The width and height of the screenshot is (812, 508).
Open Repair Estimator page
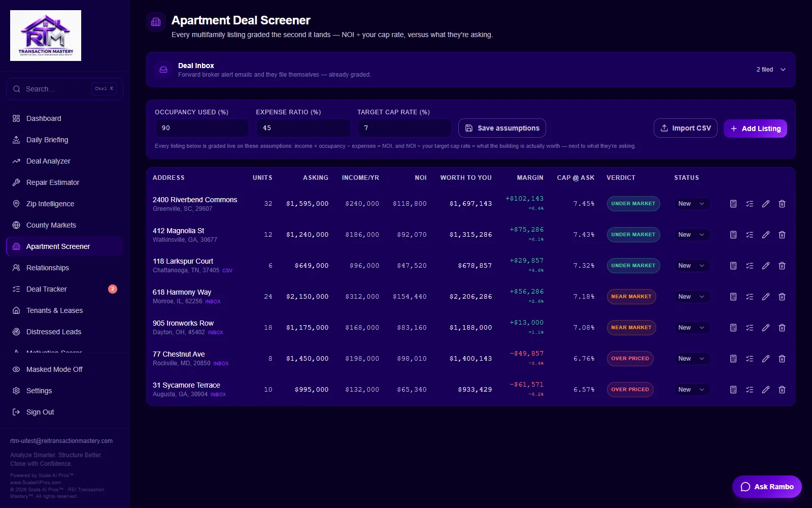64,182
